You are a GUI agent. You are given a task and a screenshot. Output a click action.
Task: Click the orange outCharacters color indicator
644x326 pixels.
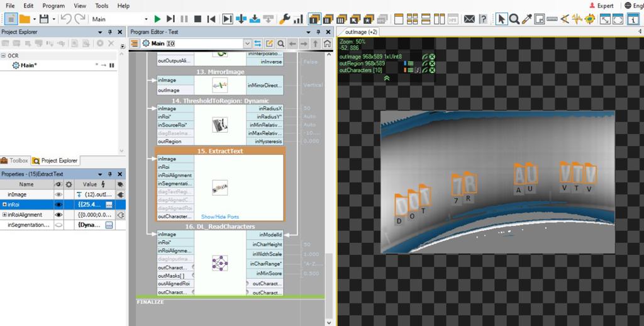point(406,70)
